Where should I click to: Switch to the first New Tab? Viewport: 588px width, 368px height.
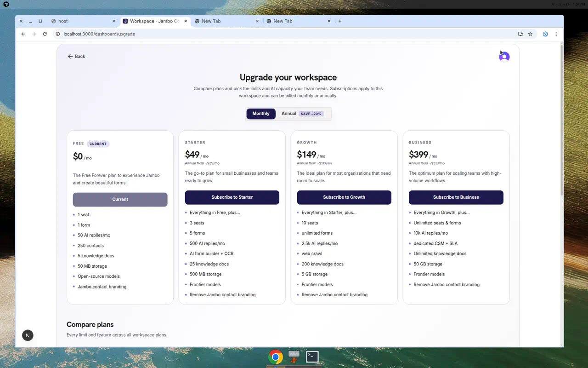[226, 21]
